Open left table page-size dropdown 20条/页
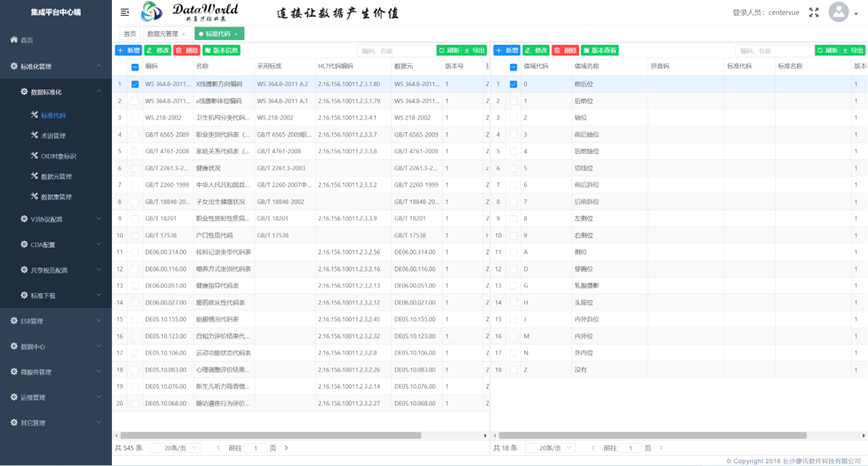The image size is (868, 466). [175, 448]
